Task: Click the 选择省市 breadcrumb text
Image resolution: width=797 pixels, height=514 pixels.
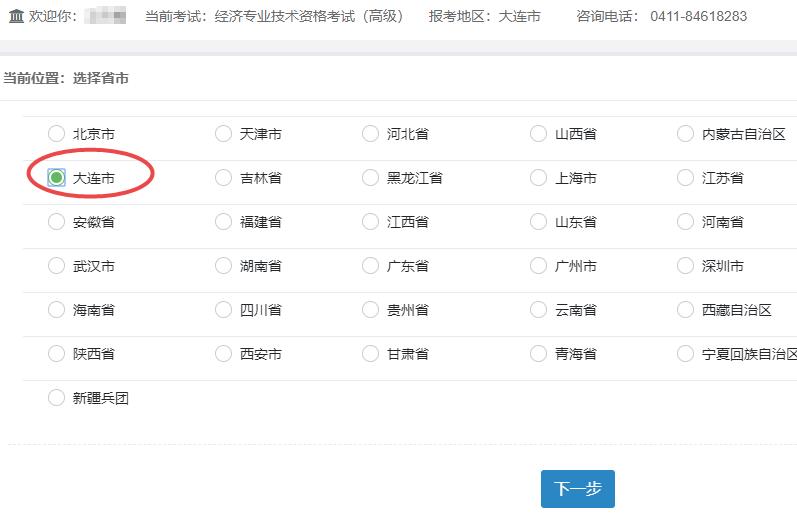Action: pos(100,78)
